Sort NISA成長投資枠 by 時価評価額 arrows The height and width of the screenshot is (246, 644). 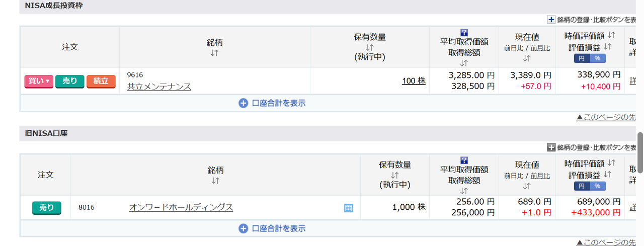(x=611, y=36)
